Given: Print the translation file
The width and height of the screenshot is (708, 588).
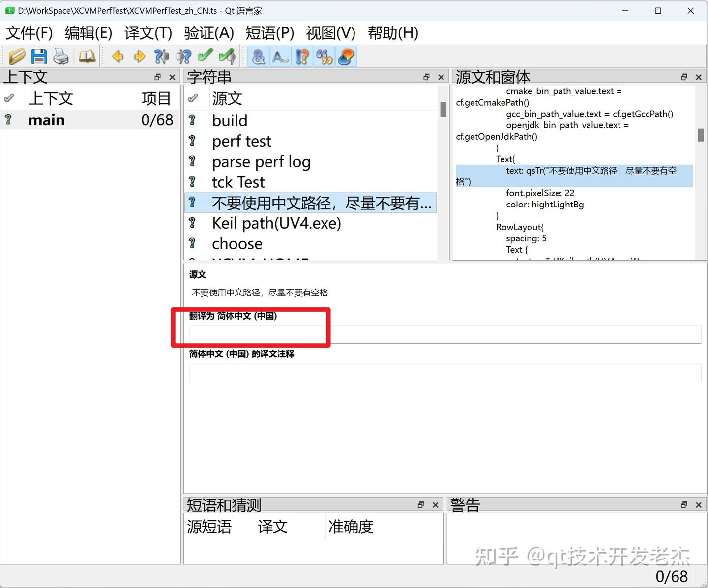Looking at the screenshot, I should [61, 57].
